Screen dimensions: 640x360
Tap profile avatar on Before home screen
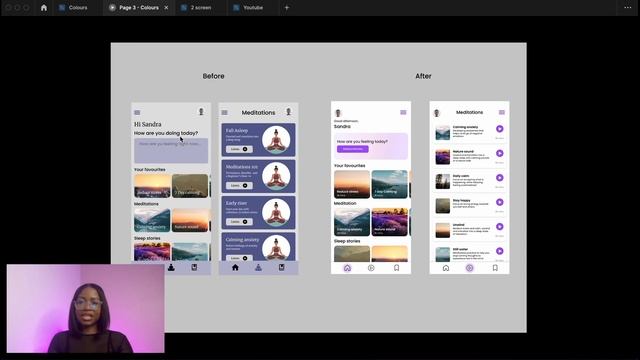pyautogui.click(x=201, y=111)
